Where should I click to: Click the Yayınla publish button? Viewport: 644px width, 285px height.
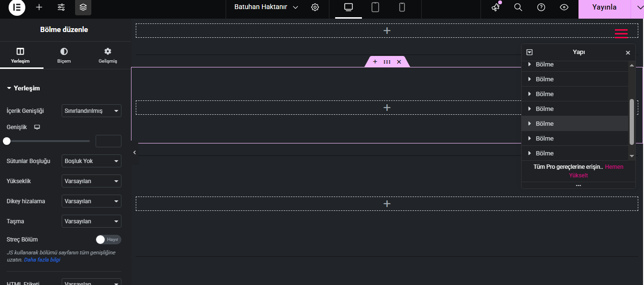point(604,7)
